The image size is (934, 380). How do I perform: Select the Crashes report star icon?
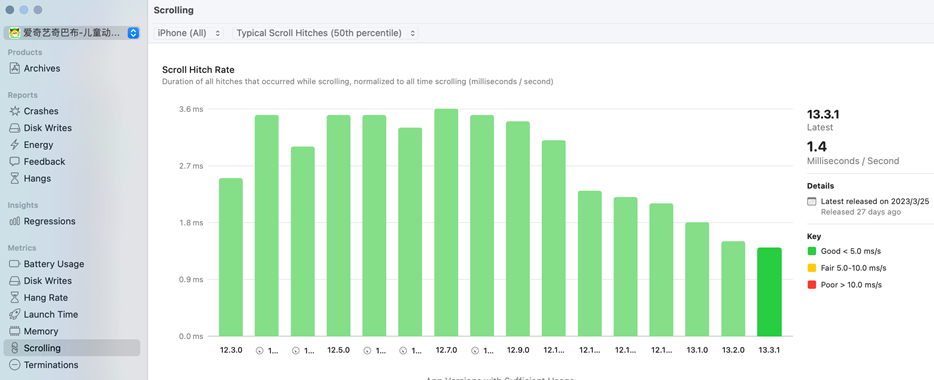(14, 111)
